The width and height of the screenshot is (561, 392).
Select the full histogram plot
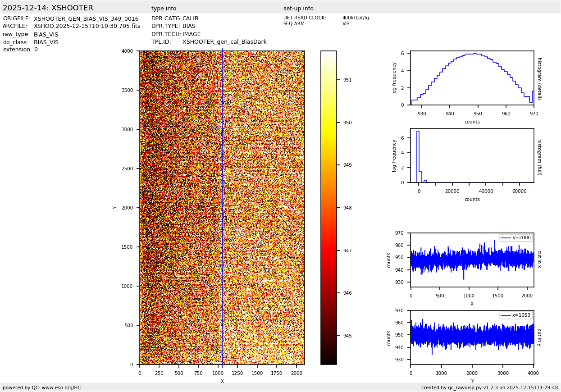coord(472,155)
